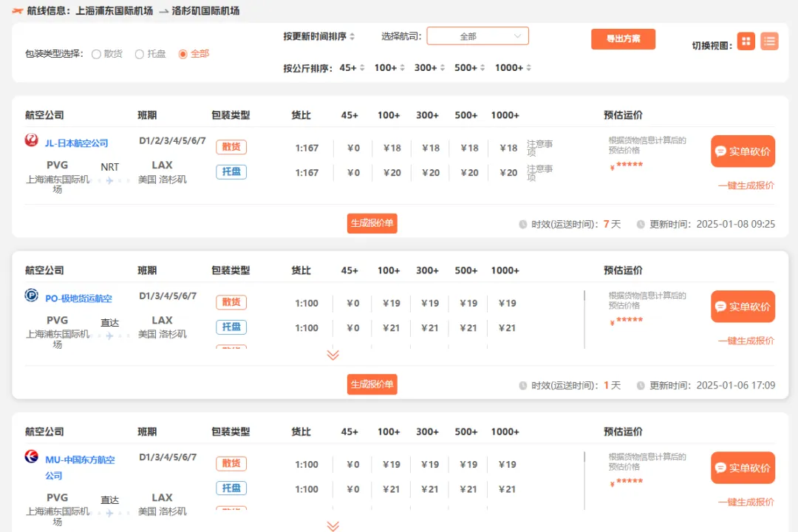
Task: Click 注意事项 in JL 托盘 row
Action: (539, 173)
